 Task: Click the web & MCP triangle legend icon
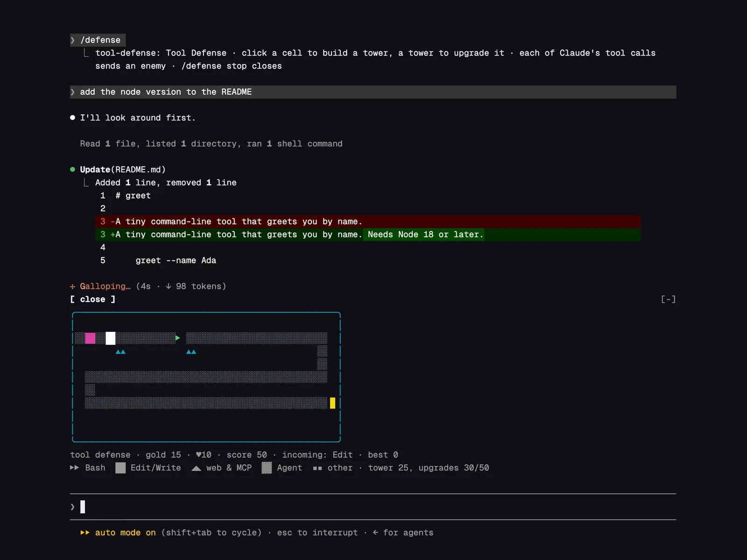tap(196, 468)
